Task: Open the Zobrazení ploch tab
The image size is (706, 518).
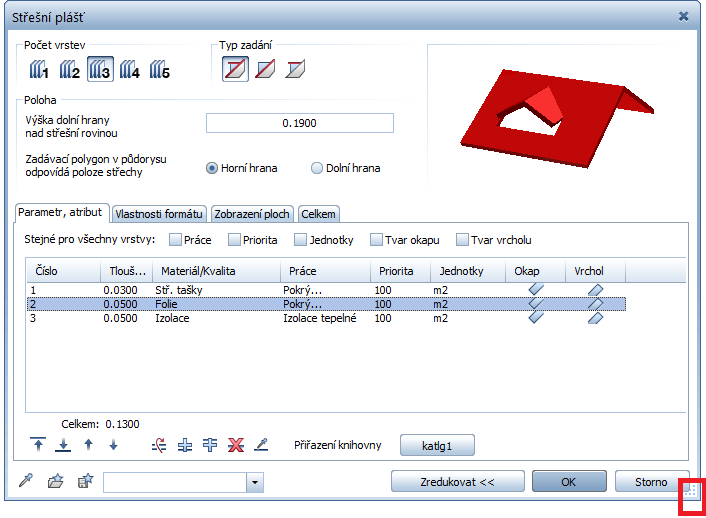Action: pos(252,214)
